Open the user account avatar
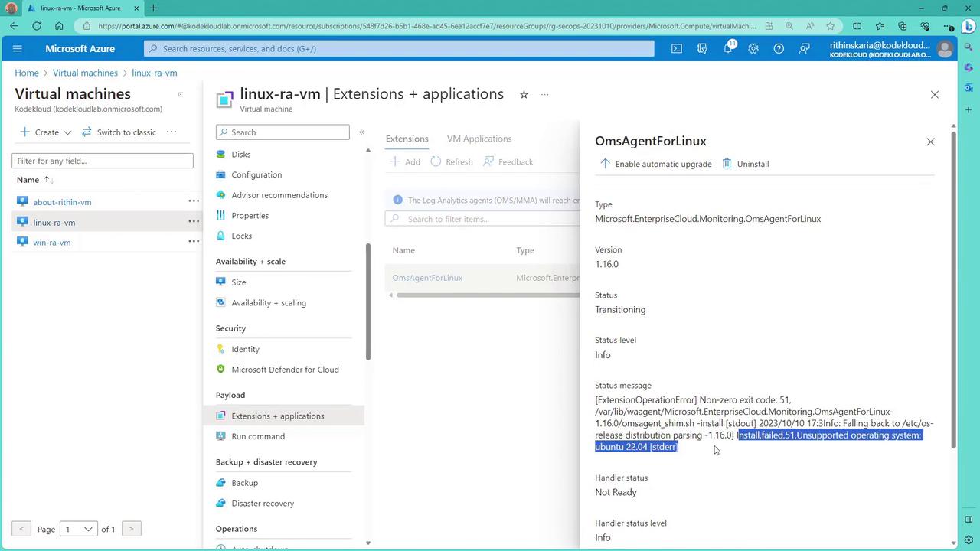 (945, 48)
